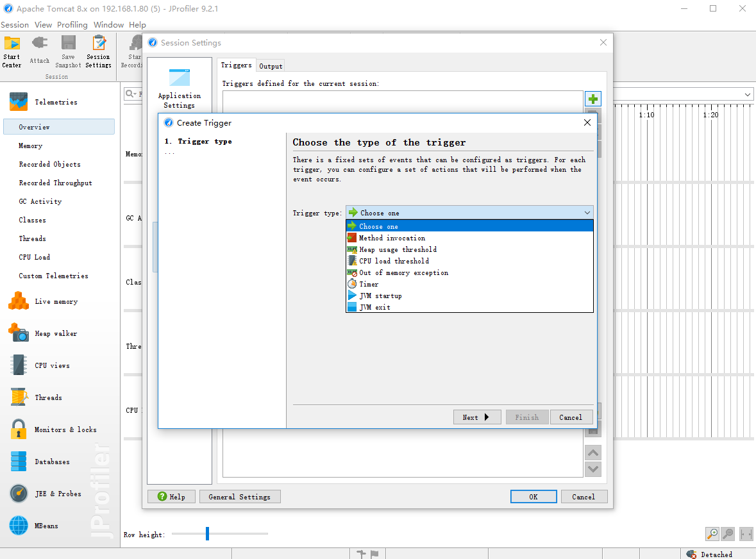Open the CPU views chip icon

click(x=19, y=365)
